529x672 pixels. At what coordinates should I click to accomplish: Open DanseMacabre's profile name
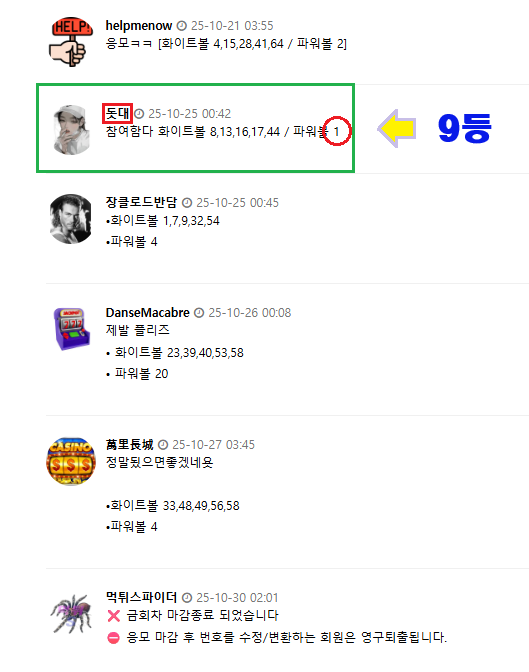147,313
